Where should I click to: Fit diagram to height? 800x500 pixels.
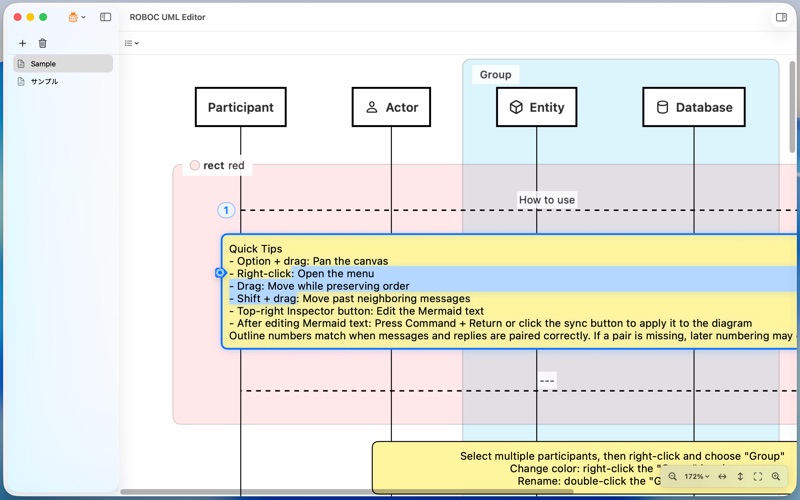pyautogui.click(x=740, y=477)
